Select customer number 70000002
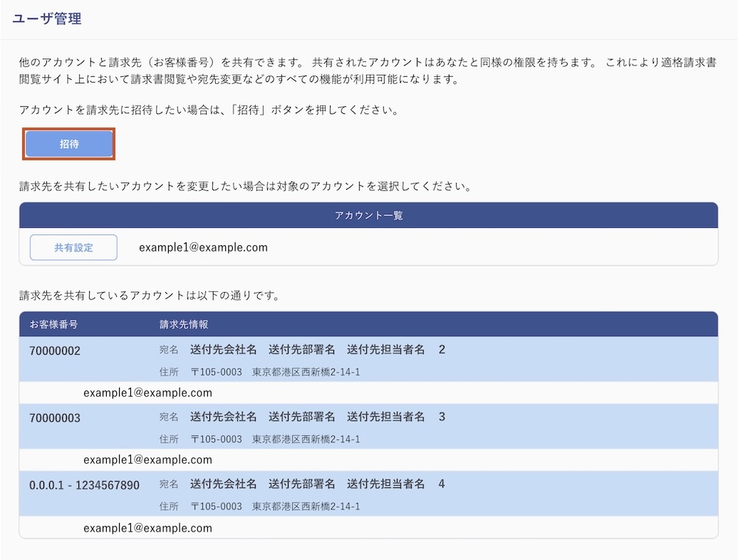738x560 pixels. click(55, 351)
